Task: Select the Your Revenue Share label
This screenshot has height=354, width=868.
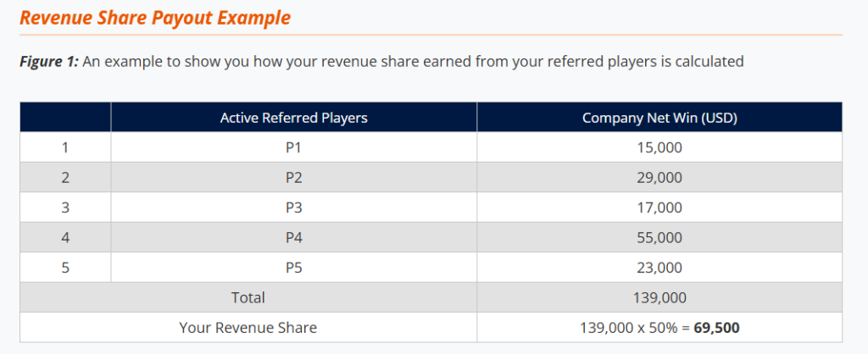Action: 248,327
